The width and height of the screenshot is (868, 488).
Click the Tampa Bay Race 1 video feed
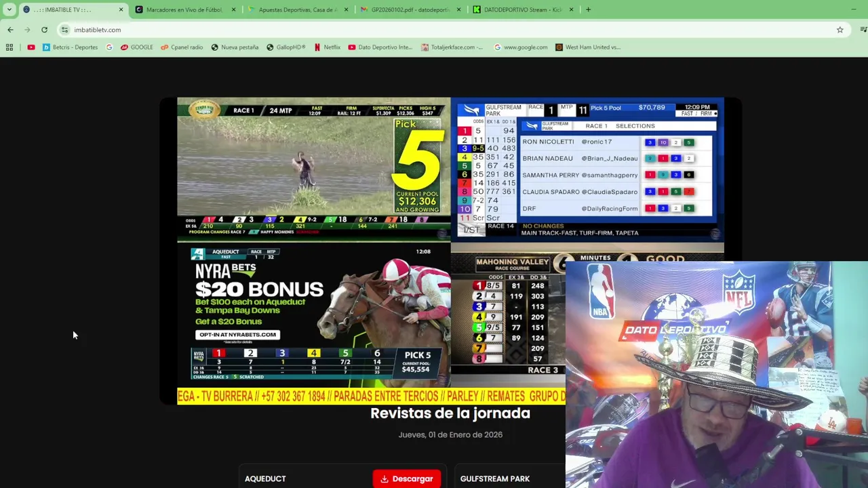(313, 169)
